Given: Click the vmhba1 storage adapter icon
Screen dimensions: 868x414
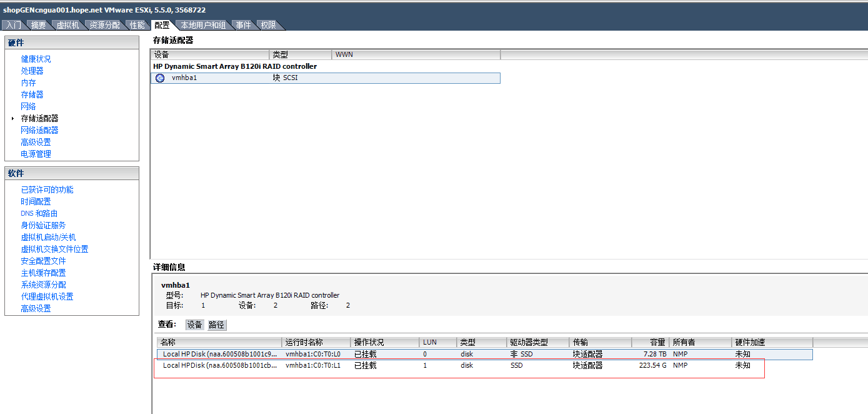Looking at the screenshot, I should coord(160,78).
